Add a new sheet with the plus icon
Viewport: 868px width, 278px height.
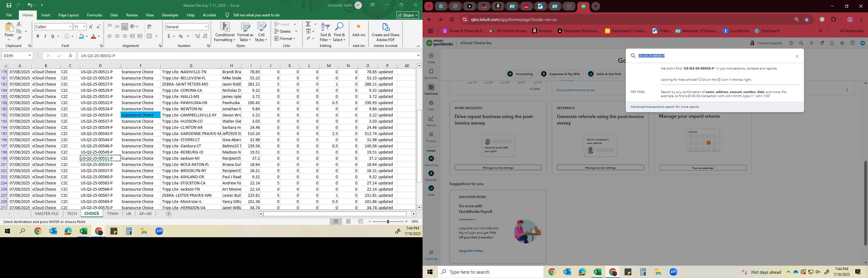pos(169,214)
